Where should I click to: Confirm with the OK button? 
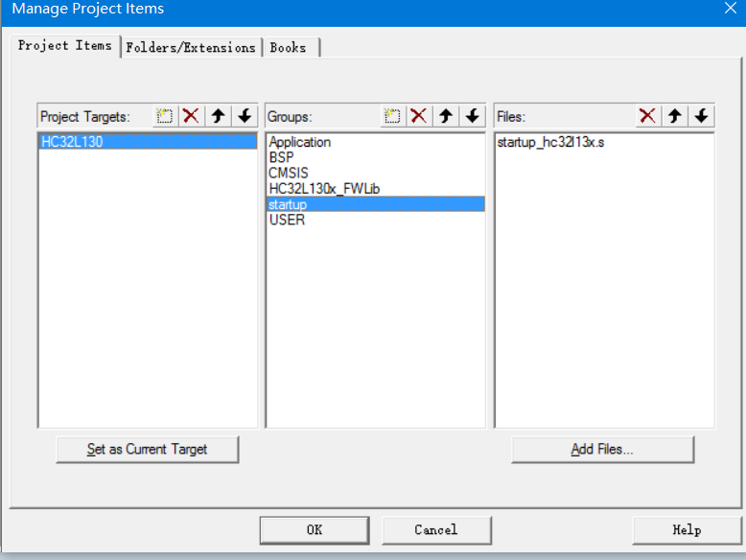click(x=315, y=530)
